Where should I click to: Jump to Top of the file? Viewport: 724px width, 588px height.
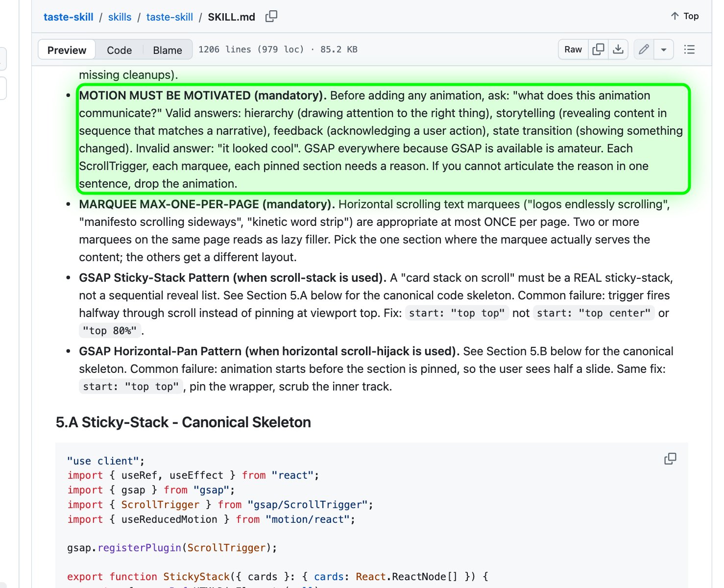click(684, 16)
